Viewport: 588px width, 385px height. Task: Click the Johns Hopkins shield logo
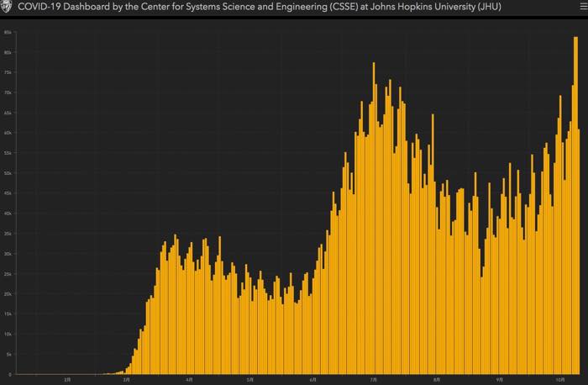pos(6,7)
